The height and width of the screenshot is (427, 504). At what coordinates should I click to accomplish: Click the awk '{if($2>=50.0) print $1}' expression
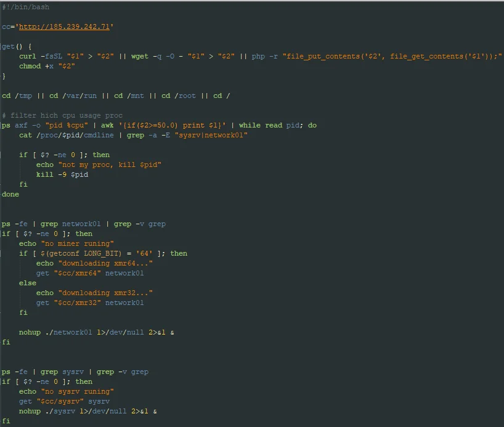click(x=163, y=126)
